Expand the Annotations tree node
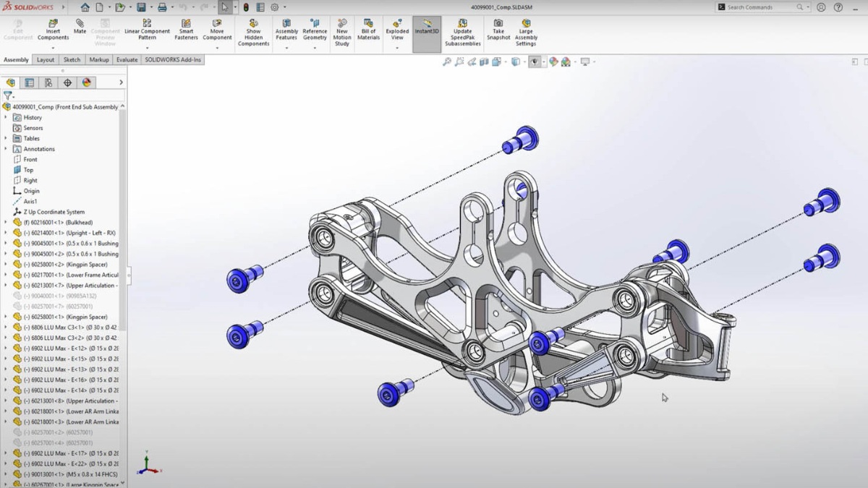The height and width of the screenshot is (488, 868). 6,149
